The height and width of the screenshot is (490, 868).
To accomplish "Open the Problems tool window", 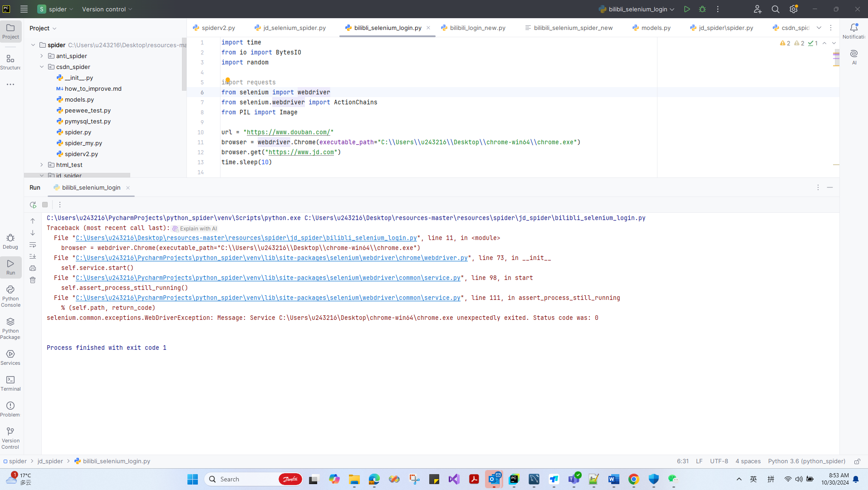I will pos(10,409).
